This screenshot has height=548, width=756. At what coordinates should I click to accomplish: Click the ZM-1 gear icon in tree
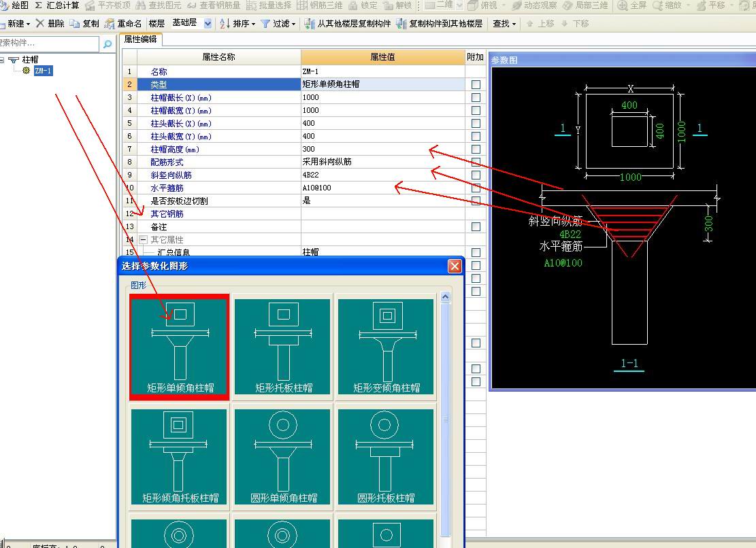tap(26, 71)
